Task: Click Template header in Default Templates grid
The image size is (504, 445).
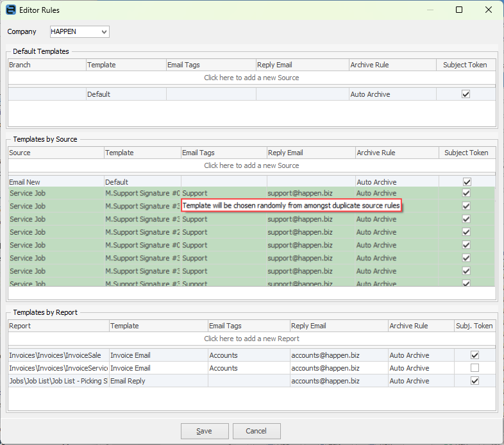Action: (x=126, y=65)
